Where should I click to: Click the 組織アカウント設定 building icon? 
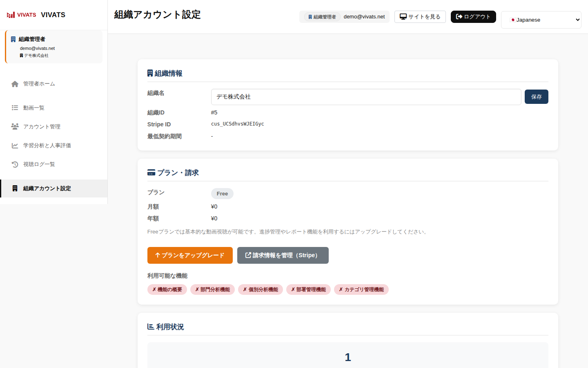coord(15,188)
